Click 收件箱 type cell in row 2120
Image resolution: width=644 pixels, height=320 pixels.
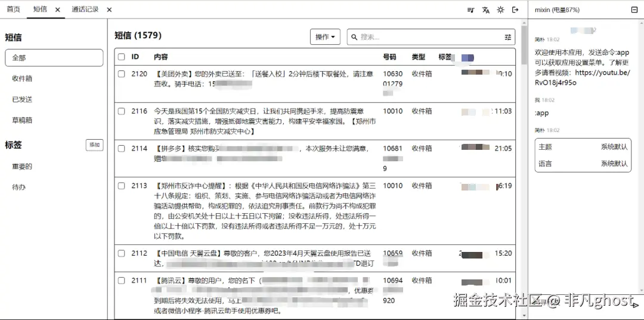point(422,74)
